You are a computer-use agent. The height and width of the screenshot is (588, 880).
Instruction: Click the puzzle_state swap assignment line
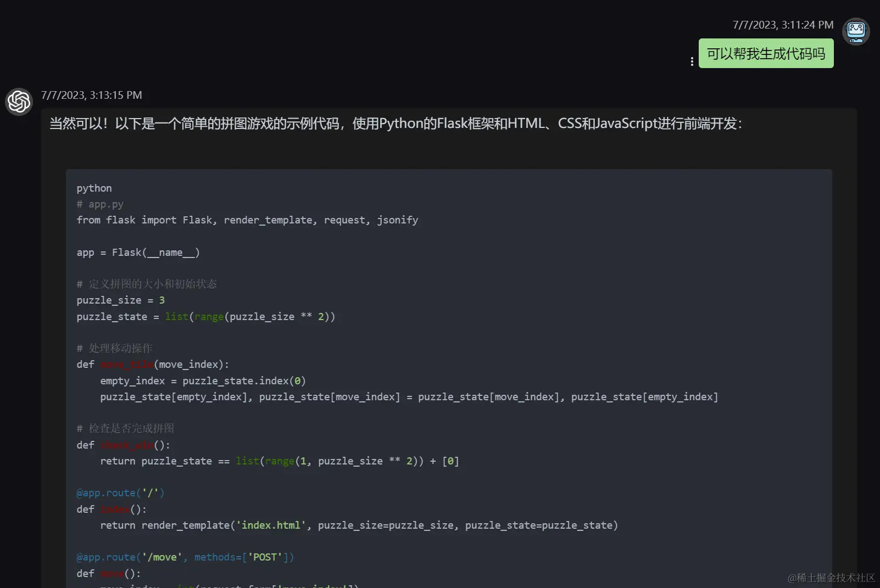click(409, 397)
